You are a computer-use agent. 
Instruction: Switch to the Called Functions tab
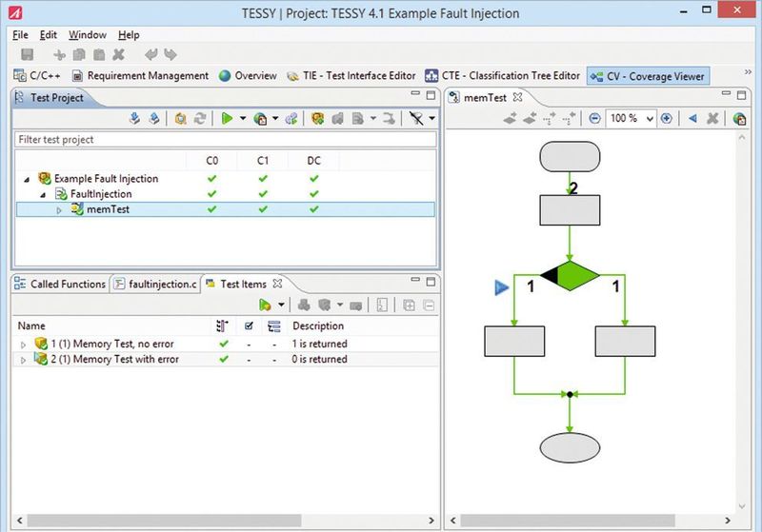[60, 284]
